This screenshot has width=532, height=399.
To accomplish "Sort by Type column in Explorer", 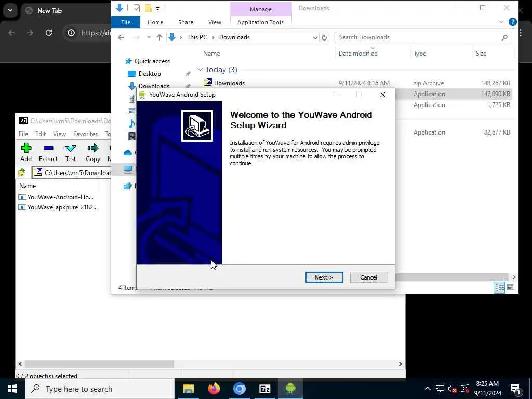I will click(420, 54).
